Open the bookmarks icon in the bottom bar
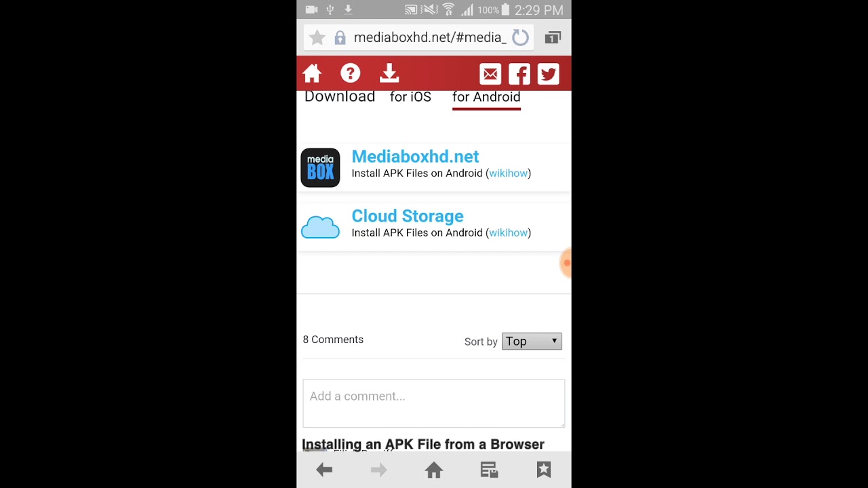Viewport: 868px width, 488px height. pos(544,469)
